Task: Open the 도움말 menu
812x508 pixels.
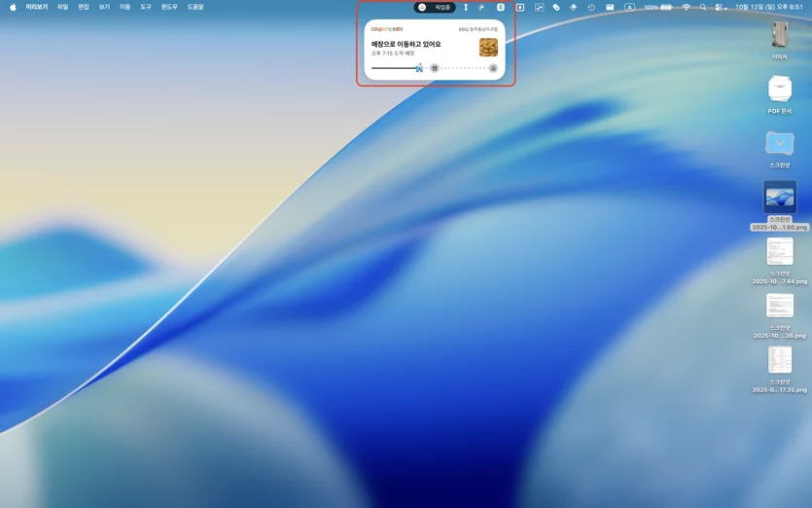Action: pyautogui.click(x=195, y=7)
